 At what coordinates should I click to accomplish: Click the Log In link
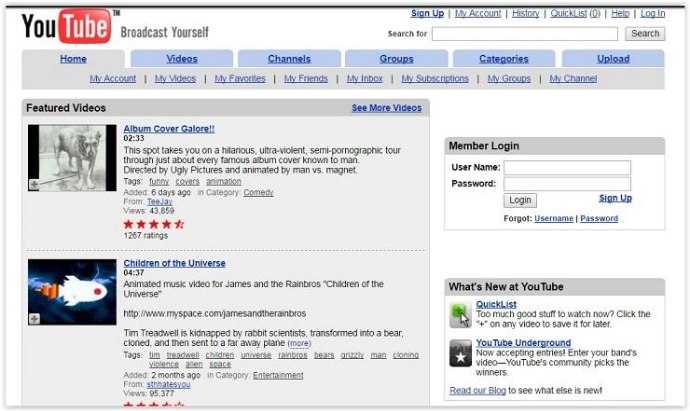coord(653,14)
